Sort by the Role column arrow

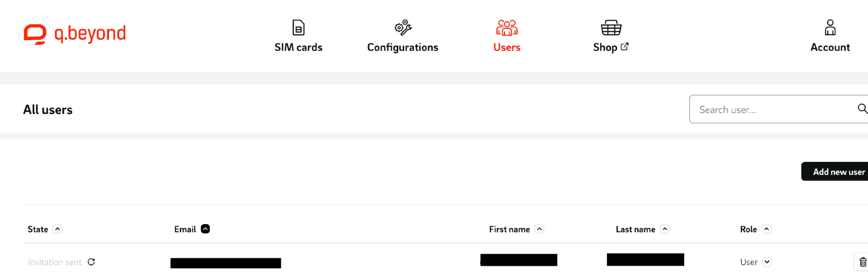click(766, 229)
